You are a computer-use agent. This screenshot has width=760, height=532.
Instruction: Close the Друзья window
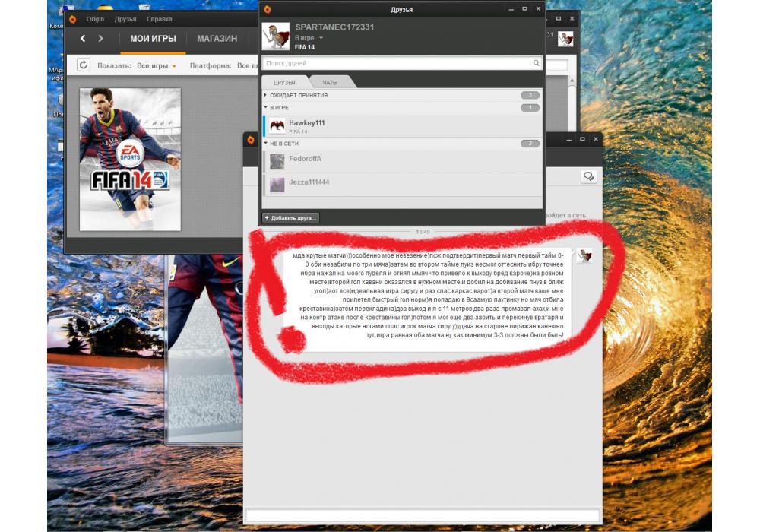point(538,8)
